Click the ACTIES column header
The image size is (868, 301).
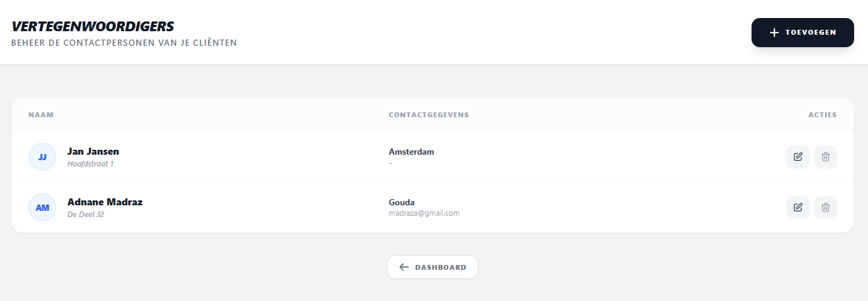coord(822,115)
